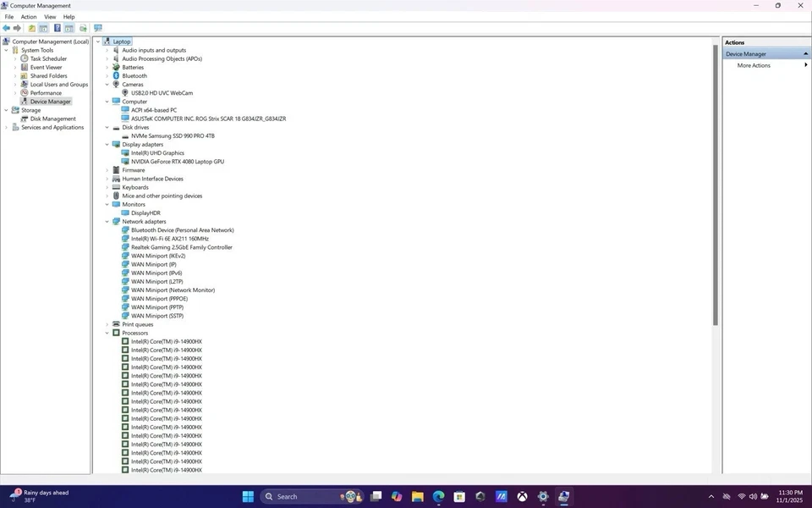
Task: Expand the Human Interface Devices category
Action: click(x=107, y=179)
